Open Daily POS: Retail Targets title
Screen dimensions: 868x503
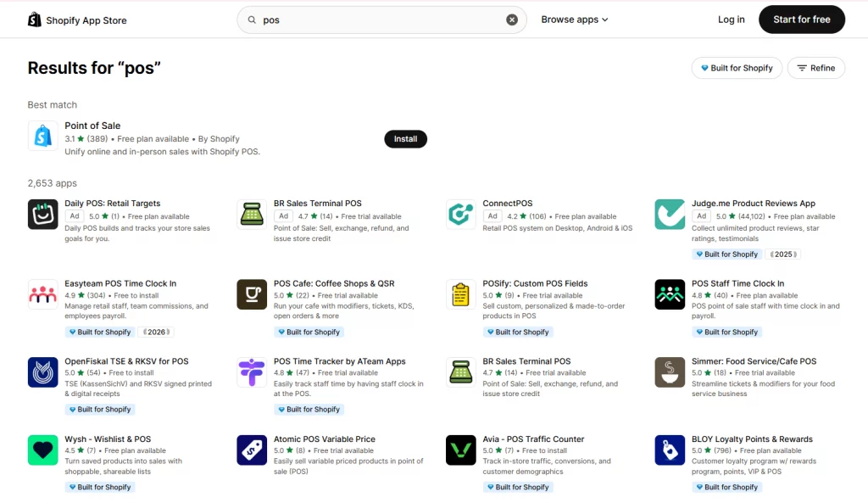tap(113, 204)
